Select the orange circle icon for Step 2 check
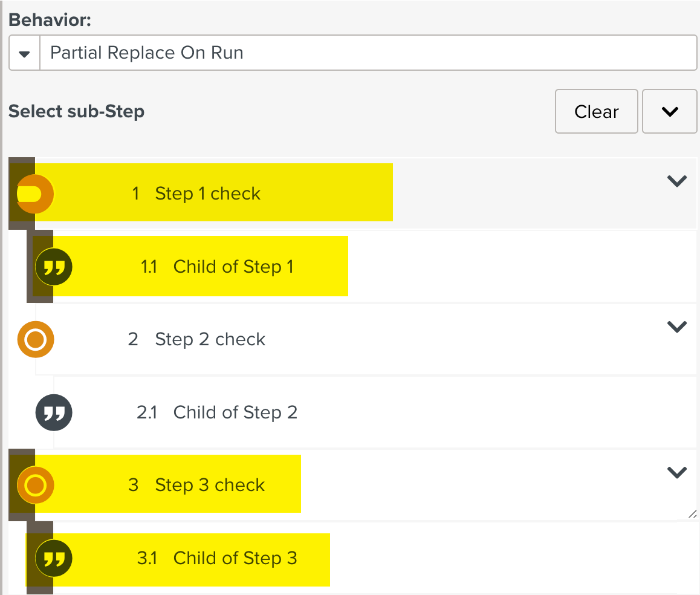This screenshot has width=700, height=595. pos(36,339)
